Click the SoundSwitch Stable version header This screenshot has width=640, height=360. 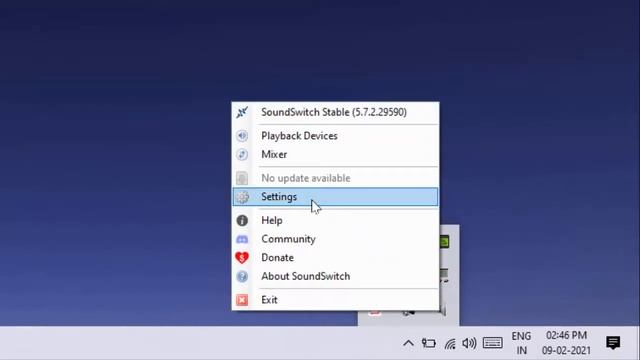pos(335,112)
